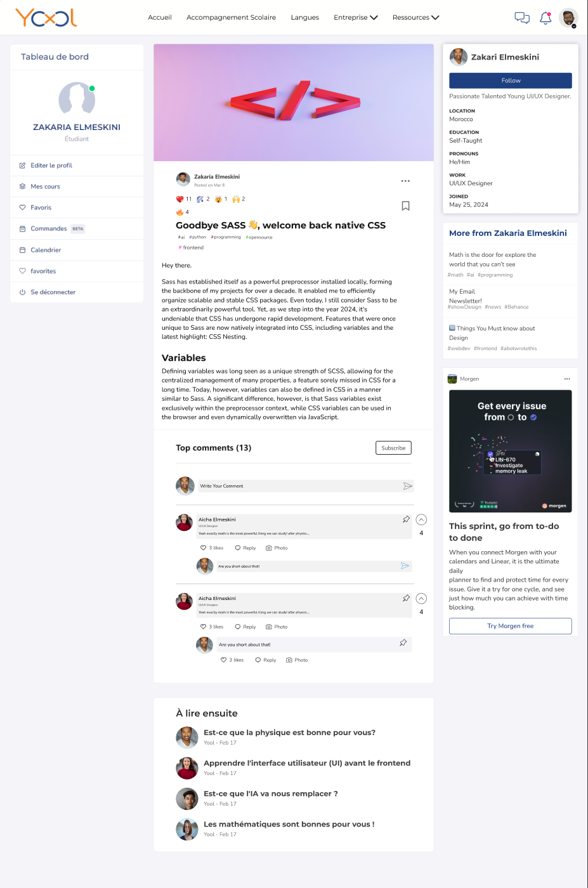Image resolution: width=588 pixels, height=888 pixels.
Task: Click the #frontend tag under the title
Action: click(x=191, y=248)
